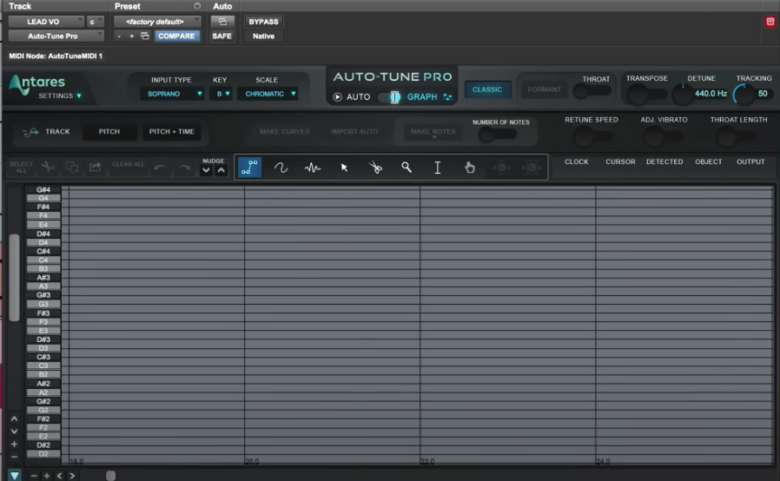This screenshot has height=481, width=780.
Task: Open the Auto-Tune Pro plugin selector
Action: (56, 36)
